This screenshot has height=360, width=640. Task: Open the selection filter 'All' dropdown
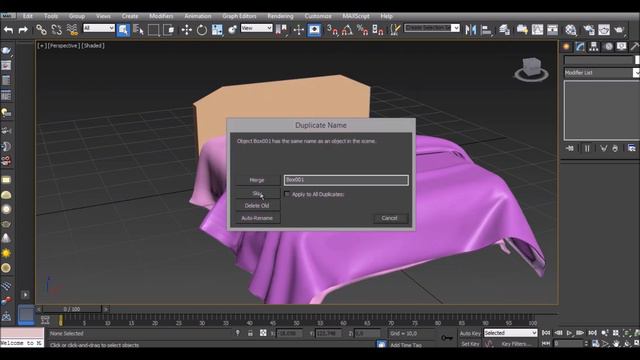[99, 28]
